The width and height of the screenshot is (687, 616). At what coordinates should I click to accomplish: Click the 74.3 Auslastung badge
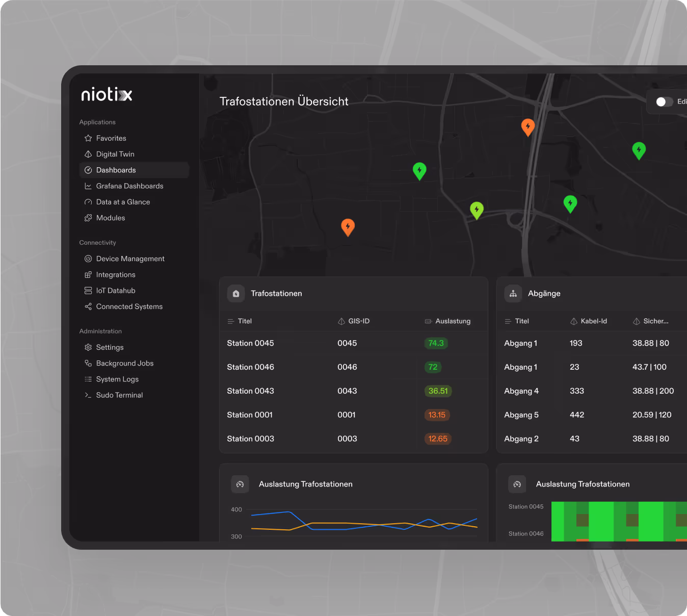436,343
